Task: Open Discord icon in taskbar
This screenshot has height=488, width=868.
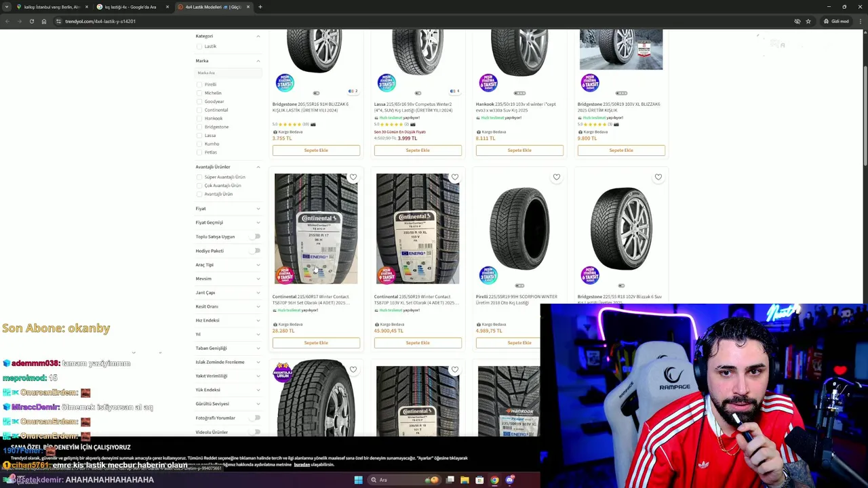Action: 509,480
